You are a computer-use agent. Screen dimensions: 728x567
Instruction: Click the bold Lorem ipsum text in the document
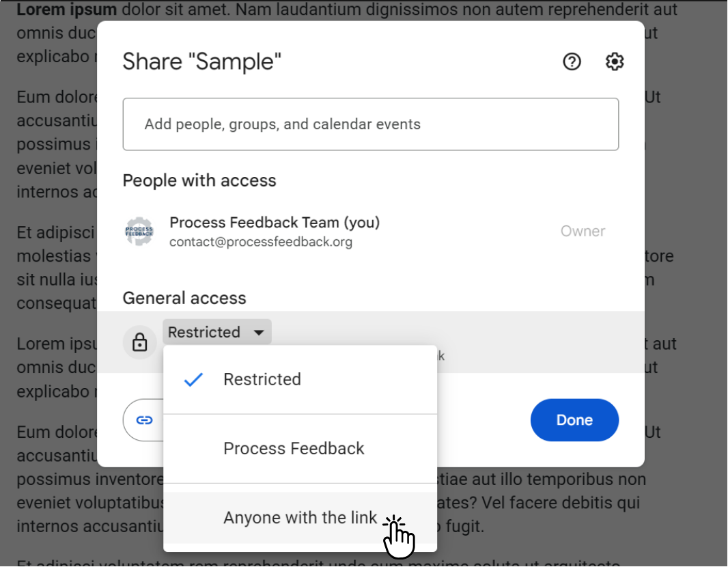(x=66, y=10)
